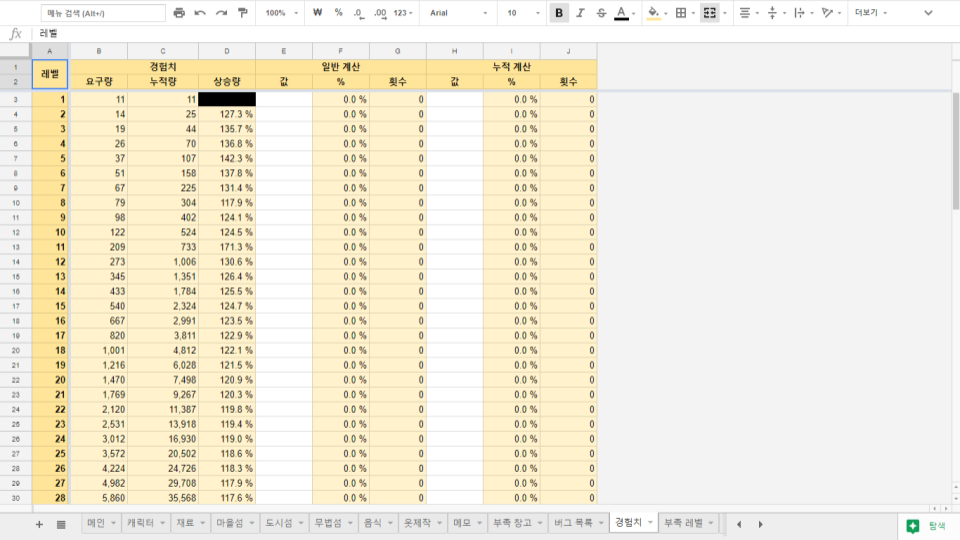Apply percent format from the toolbar
The width and height of the screenshot is (960, 540).
coord(338,13)
